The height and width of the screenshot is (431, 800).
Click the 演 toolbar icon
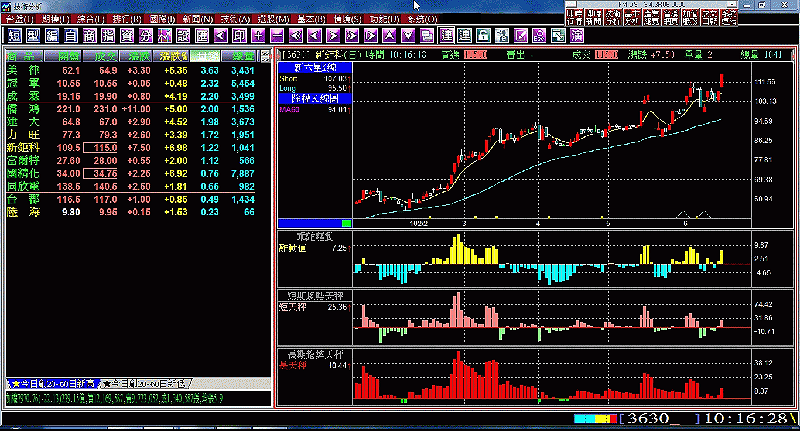point(577,36)
